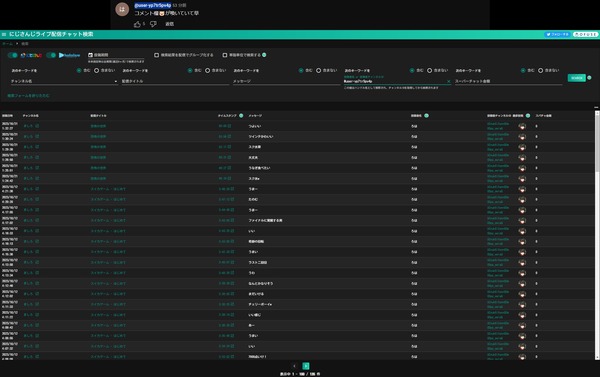This screenshot has width=600, height=377.
Task: Clear the commenter-name keyword field with the X icon
Action: tap(448, 82)
